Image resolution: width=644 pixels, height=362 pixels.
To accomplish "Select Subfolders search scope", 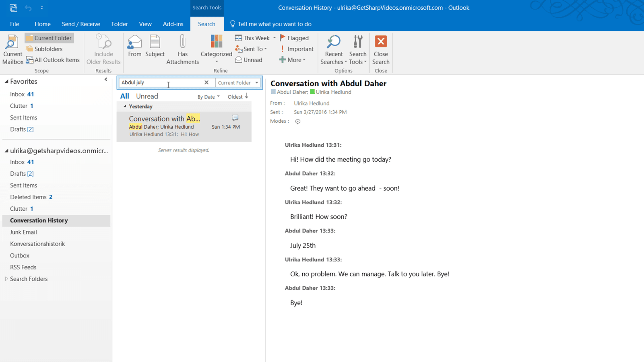I will (x=44, y=49).
